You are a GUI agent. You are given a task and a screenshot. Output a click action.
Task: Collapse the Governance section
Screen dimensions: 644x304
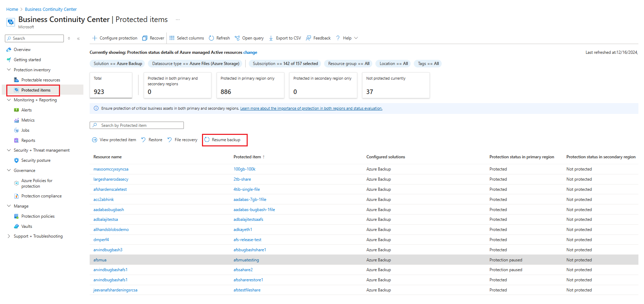tap(9, 171)
